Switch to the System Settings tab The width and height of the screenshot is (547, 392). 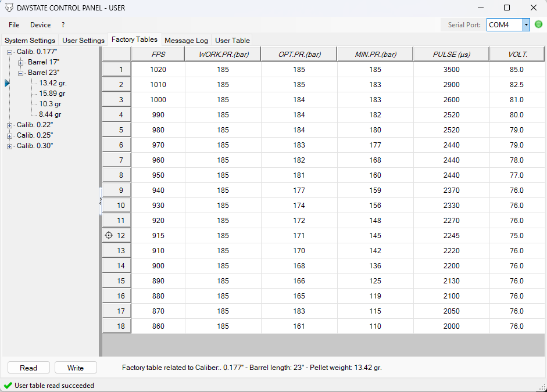pyautogui.click(x=30, y=41)
